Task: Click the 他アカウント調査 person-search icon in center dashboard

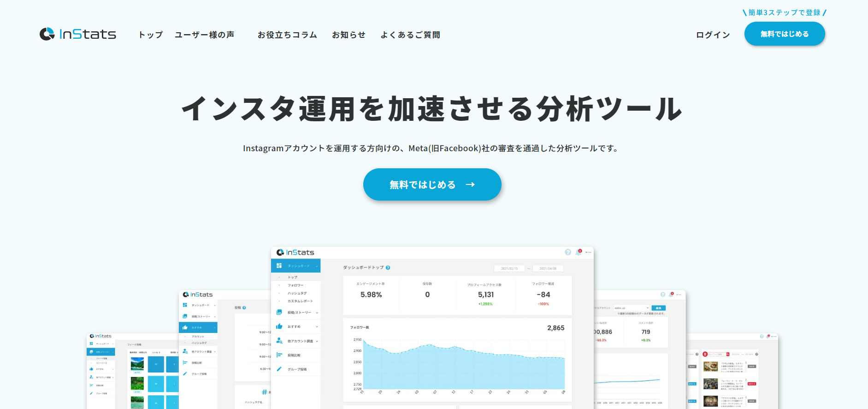Action: tap(279, 341)
